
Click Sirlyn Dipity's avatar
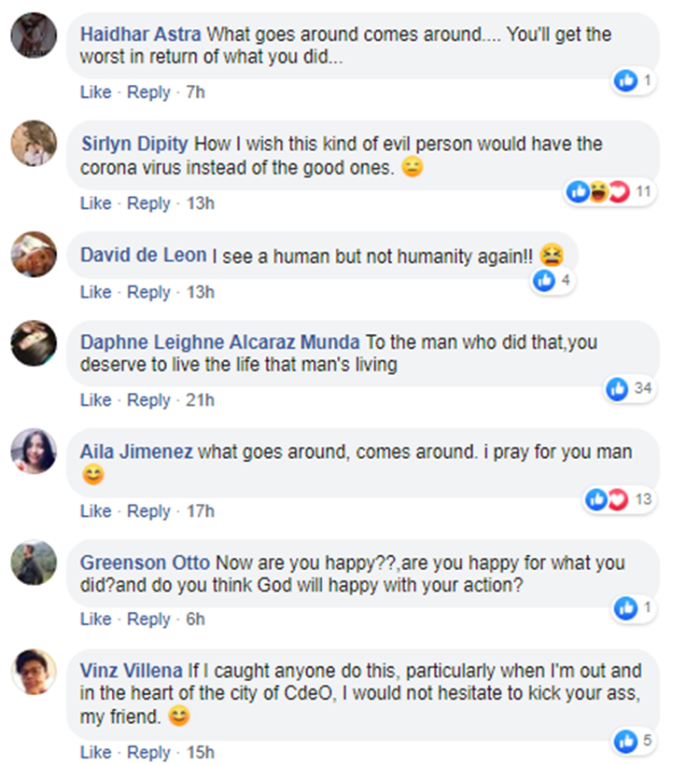[x=34, y=144]
